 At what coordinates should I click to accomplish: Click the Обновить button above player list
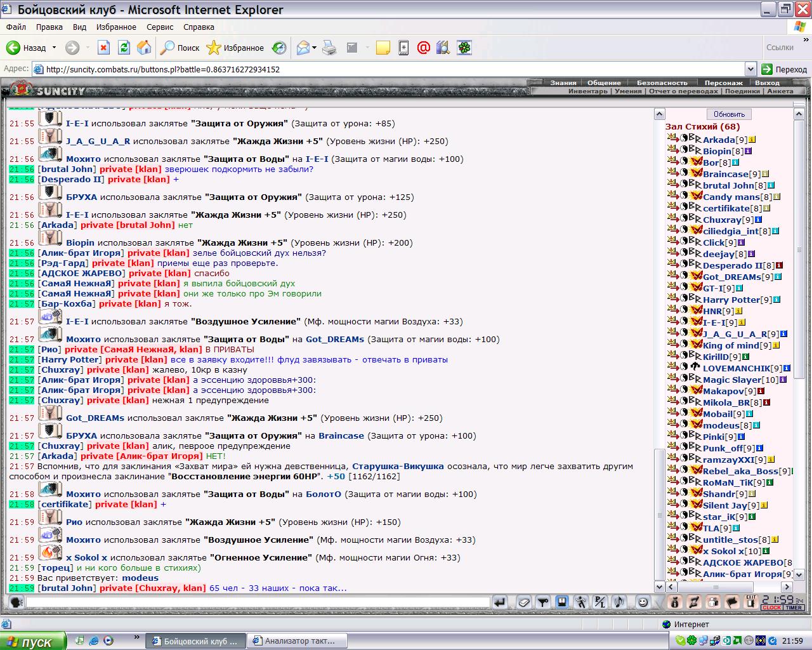(729, 114)
